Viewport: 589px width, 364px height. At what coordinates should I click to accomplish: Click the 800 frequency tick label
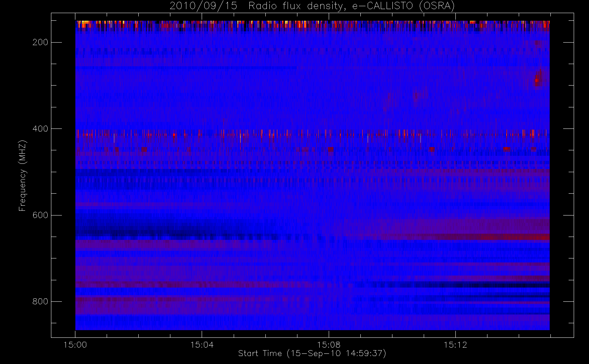(x=40, y=301)
